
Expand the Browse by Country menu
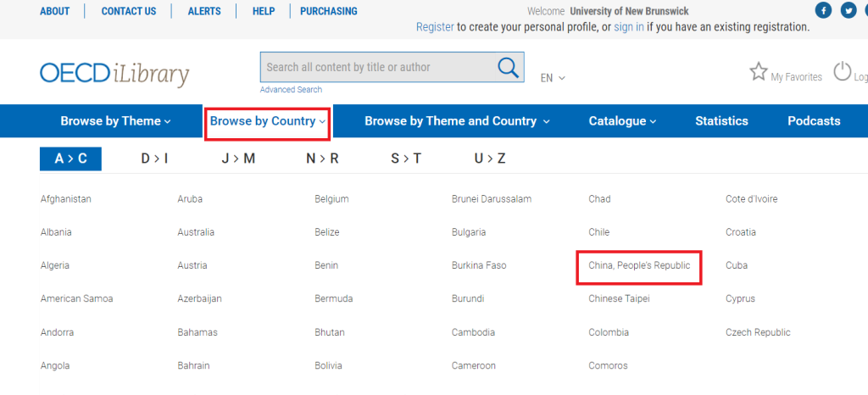point(268,121)
